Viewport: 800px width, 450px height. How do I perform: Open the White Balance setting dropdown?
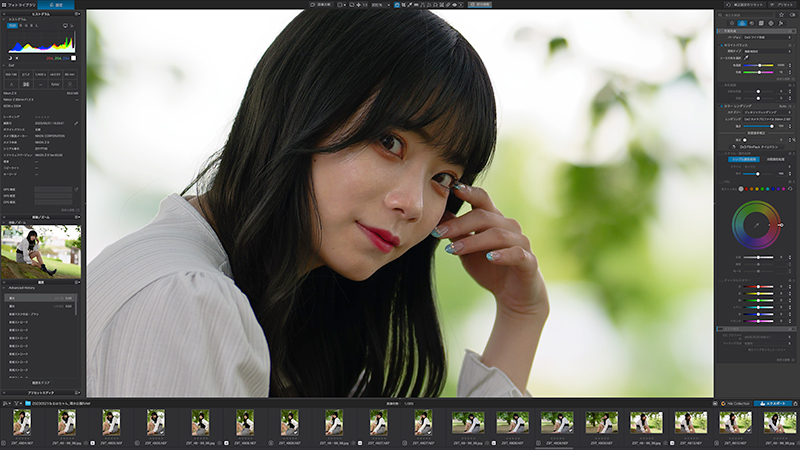[767, 52]
